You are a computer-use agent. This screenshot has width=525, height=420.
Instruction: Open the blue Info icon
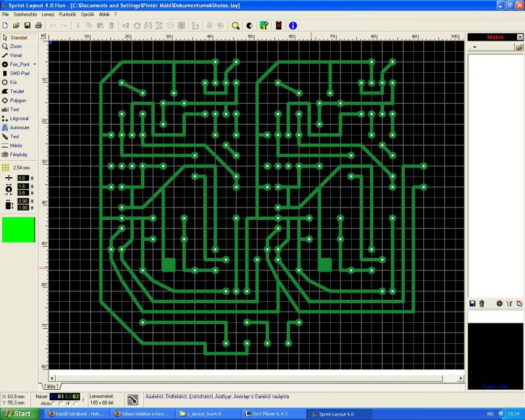click(293, 26)
